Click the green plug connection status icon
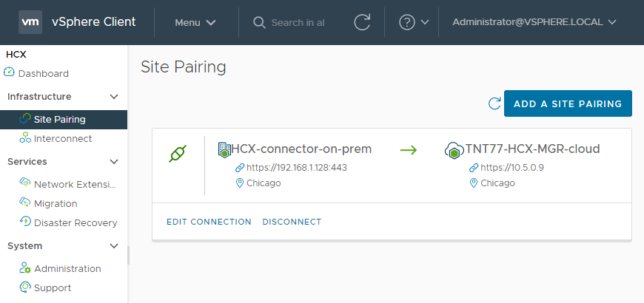The width and height of the screenshot is (644, 303). coord(178,154)
